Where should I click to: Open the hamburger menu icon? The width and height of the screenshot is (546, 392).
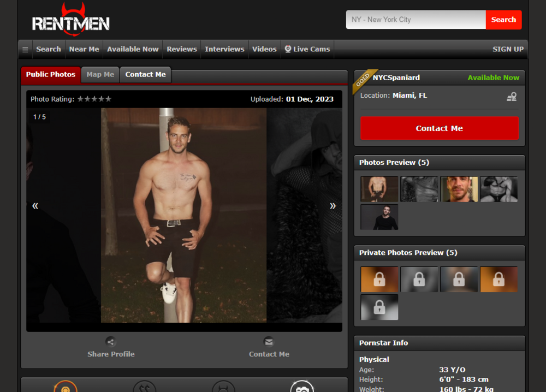click(x=25, y=49)
